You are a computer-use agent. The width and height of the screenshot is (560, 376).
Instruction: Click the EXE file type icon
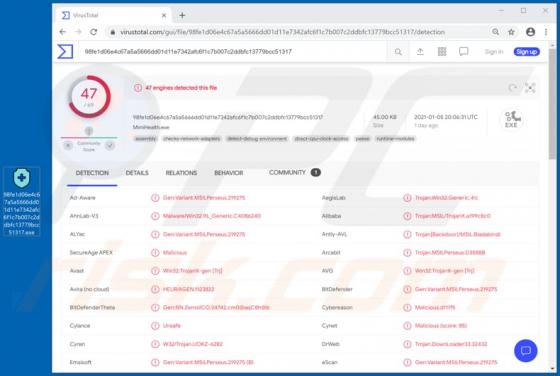click(x=511, y=119)
